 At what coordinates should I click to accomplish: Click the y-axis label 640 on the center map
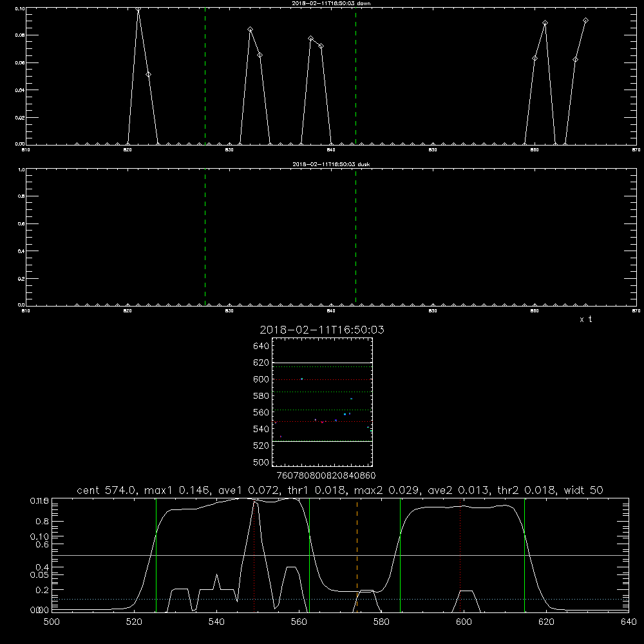(x=261, y=346)
